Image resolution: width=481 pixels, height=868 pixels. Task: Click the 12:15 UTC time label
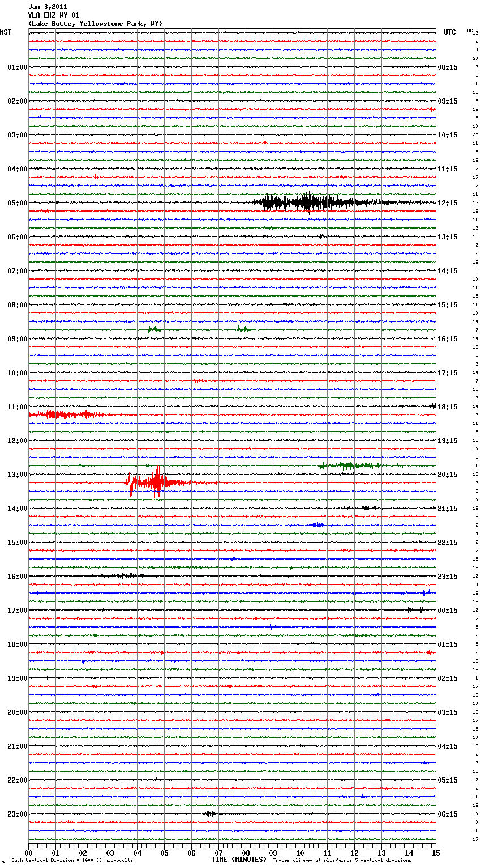click(x=448, y=203)
